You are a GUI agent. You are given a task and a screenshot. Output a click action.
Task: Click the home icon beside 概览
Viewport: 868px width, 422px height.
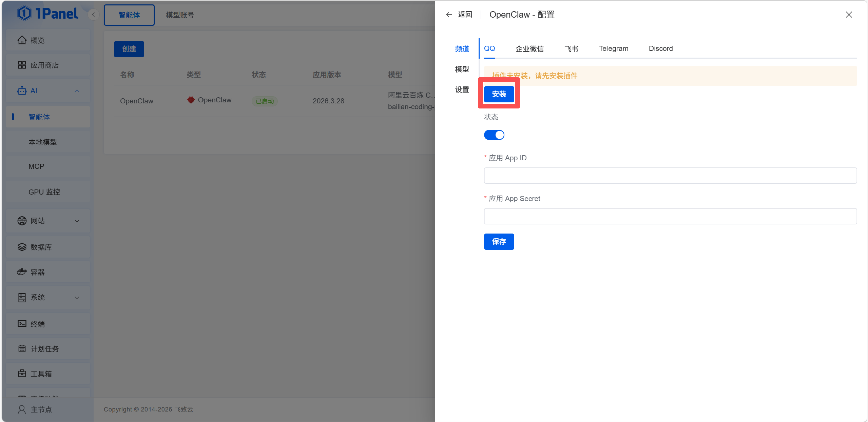pyautogui.click(x=22, y=40)
